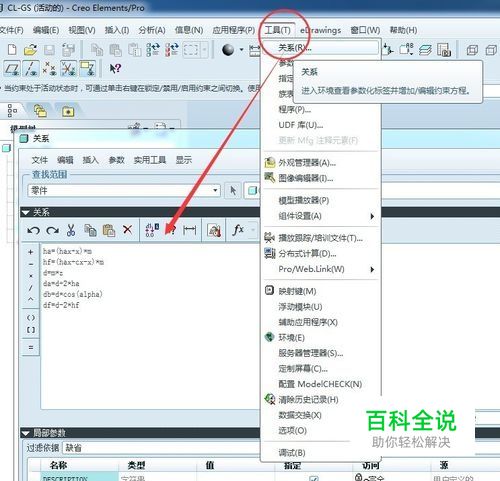The image size is (500, 481).
Task: Open the 零件 look-in scope dropdown
Action: (x=124, y=191)
